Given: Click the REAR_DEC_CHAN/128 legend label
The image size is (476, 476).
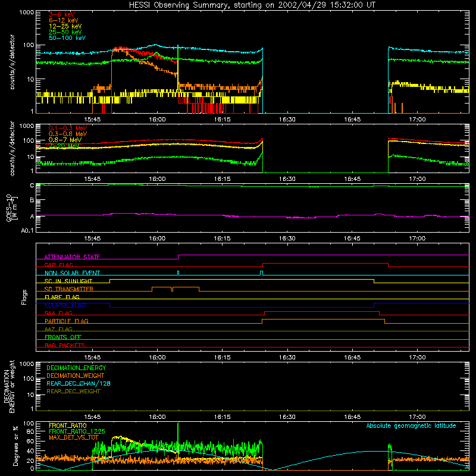Looking at the screenshot, I should pos(79,383).
